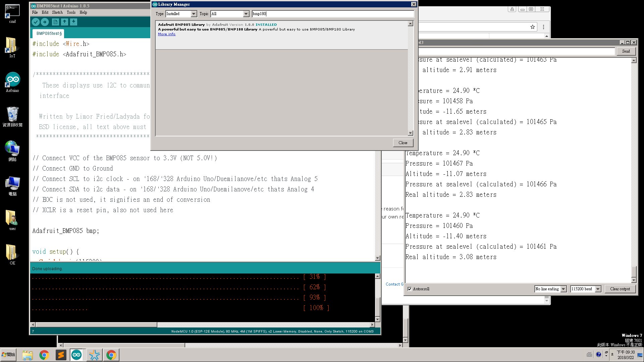
Task: Open the Recycle Bin desktop icon
Action: [x=12, y=117]
